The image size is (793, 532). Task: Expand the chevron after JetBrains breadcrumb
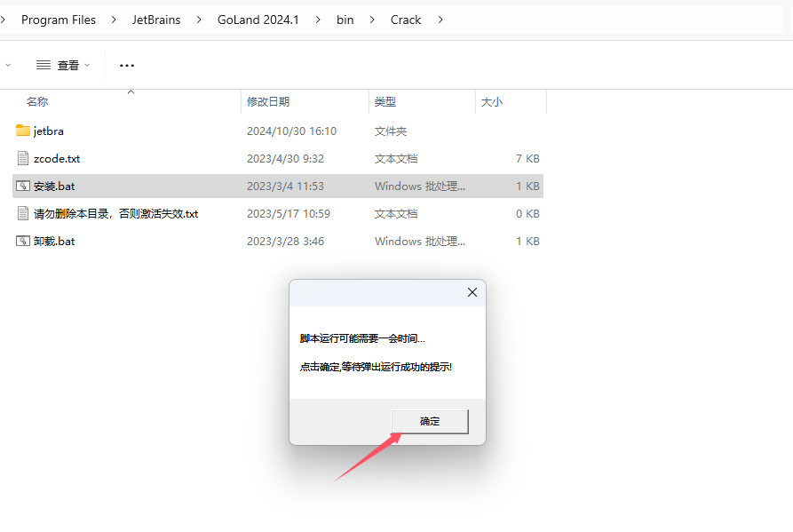point(199,20)
